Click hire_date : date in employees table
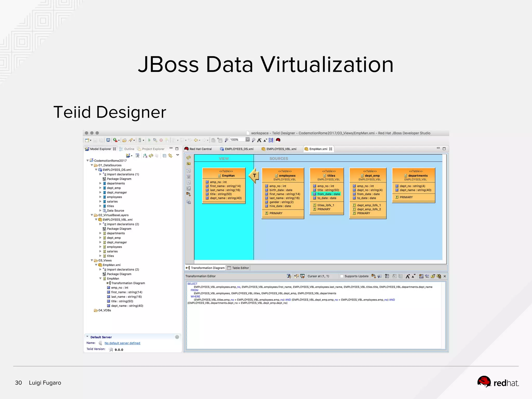The width and height of the screenshot is (532, 399). click(278, 206)
